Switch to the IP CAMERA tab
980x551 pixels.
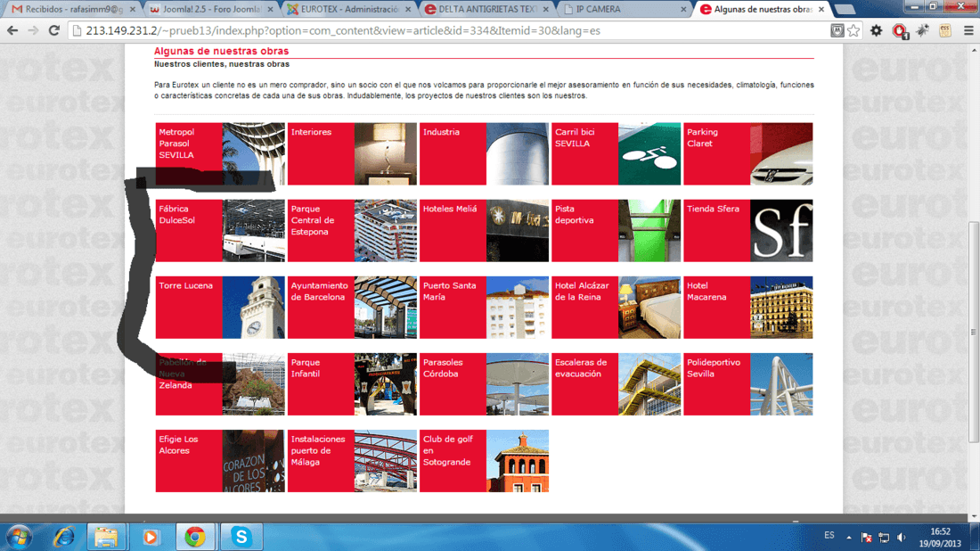624,10
